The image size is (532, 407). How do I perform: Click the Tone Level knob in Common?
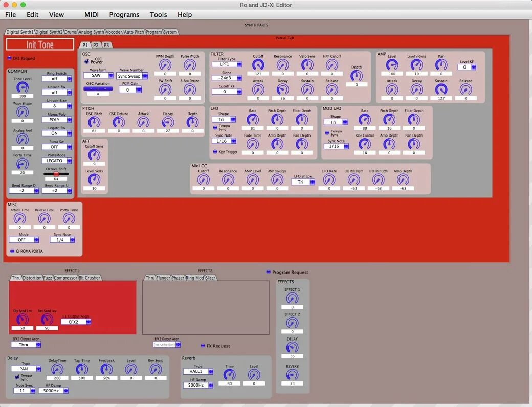(23, 87)
